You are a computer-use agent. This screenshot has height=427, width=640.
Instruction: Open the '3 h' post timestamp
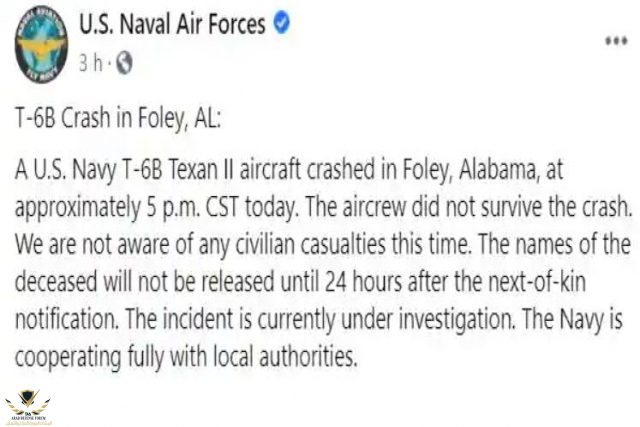(x=91, y=63)
